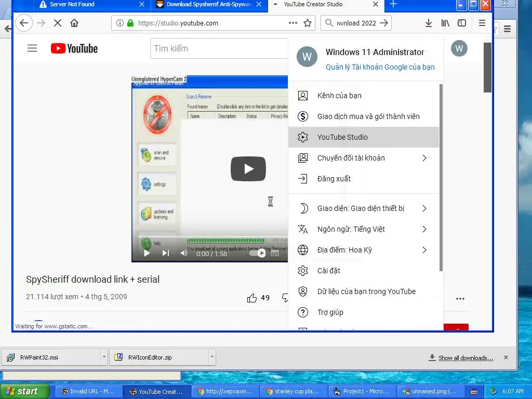The image size is (532, 399).
Task: Toggle the autoplay switch in player
Action: (258, 253)
